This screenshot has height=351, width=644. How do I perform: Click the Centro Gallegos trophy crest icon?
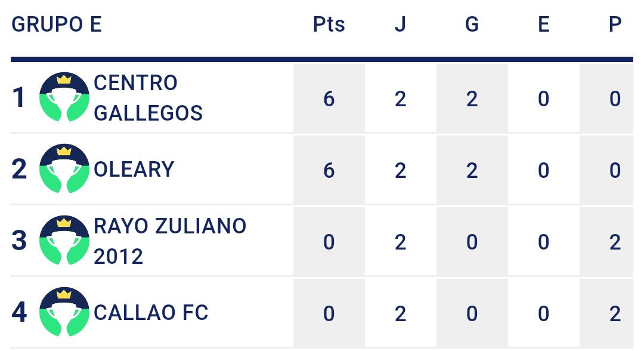tap(64, 97)
